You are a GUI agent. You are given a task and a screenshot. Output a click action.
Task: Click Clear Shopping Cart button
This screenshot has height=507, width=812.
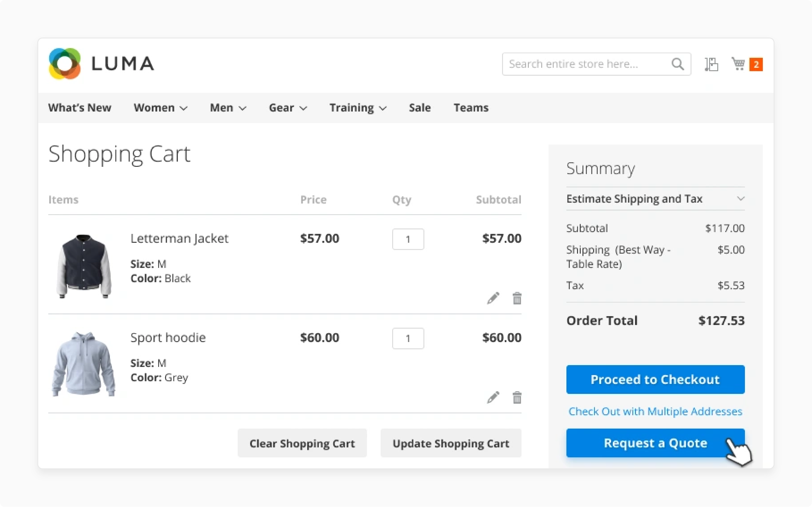pos(302,443)
